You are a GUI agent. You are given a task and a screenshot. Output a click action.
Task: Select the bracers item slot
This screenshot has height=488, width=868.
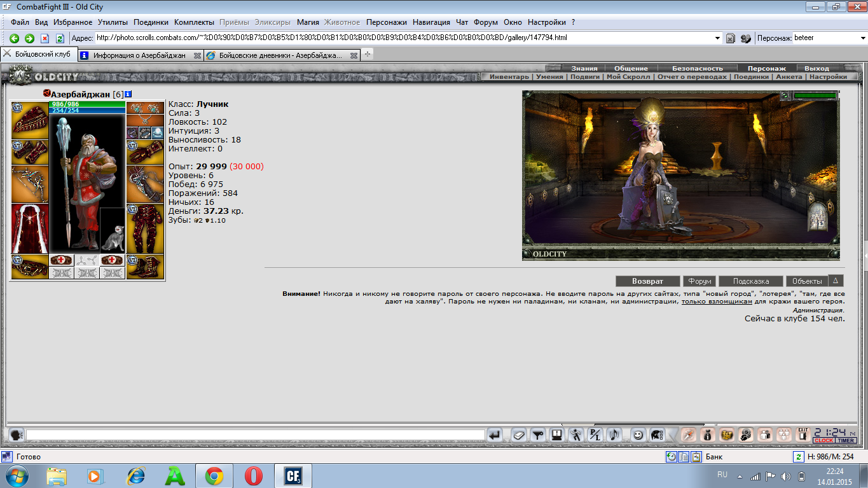click(x=30, y=152)
